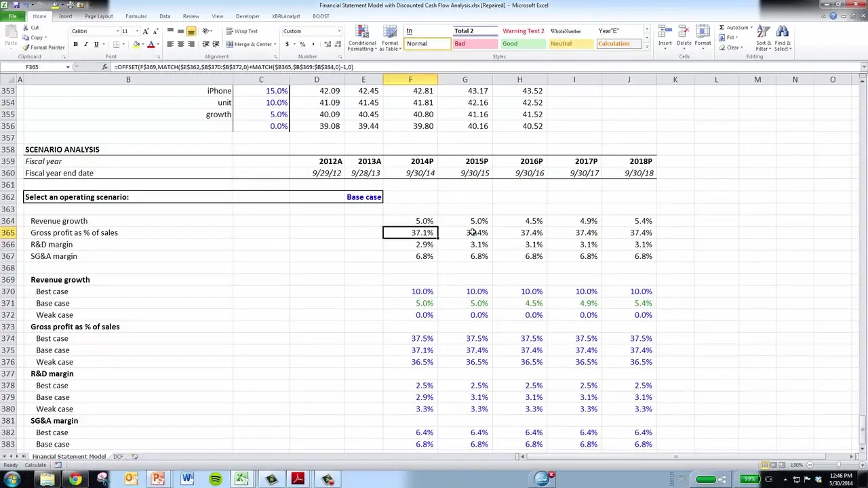Switch to the Developer ribbon tab
This screenshot has height=488, width=868.
(x=248, y=16)
